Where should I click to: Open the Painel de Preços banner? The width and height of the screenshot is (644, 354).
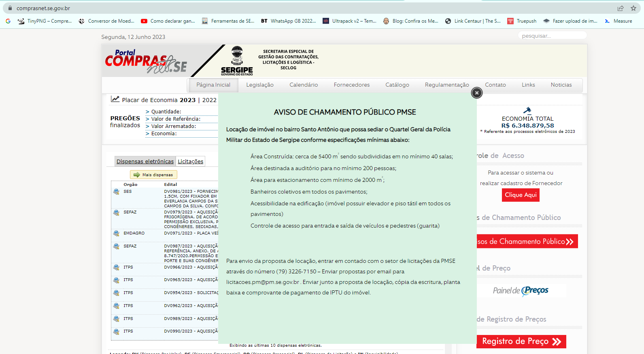[521, 290]
